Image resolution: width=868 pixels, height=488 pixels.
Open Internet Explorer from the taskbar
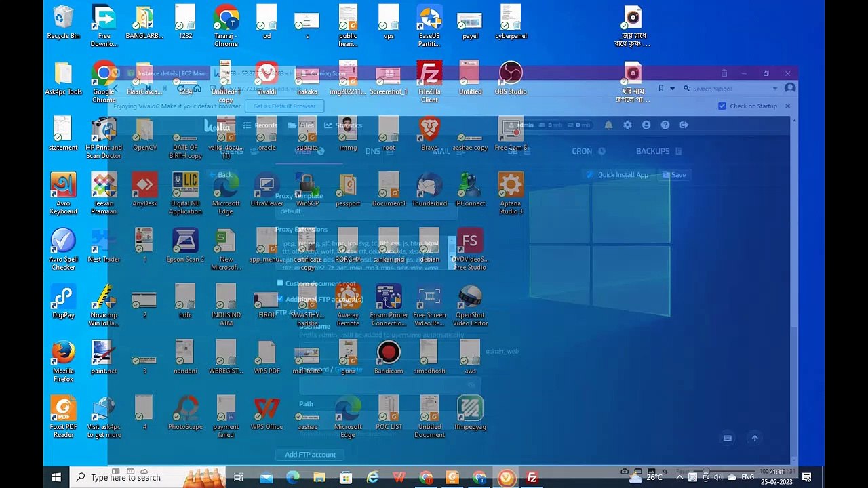click(x=372, y=477)
